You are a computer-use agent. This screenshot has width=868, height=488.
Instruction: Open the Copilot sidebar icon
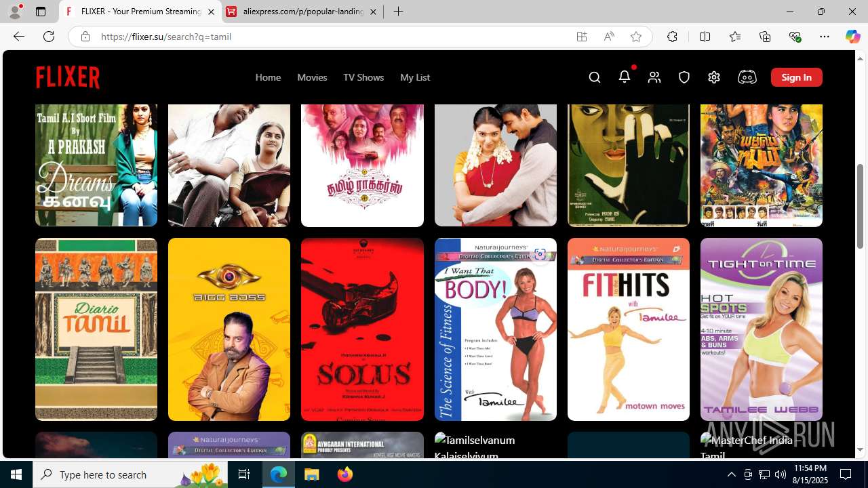pyautogui.click(x=852, y=37)
